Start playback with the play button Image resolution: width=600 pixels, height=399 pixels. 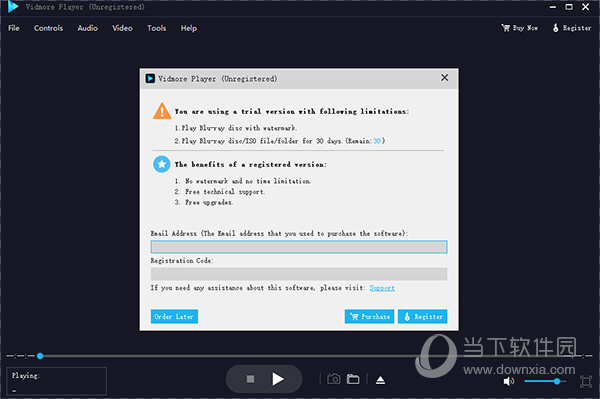point(278,379)
